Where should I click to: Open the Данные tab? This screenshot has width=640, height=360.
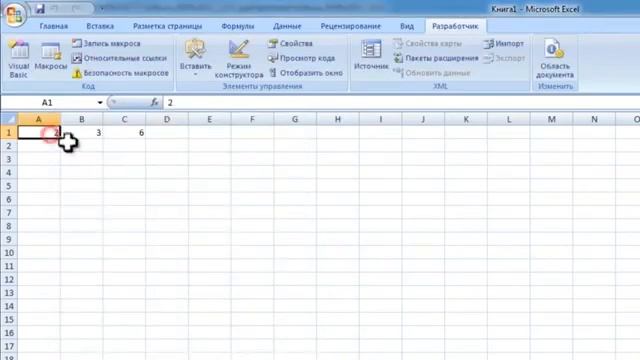pyautogui.click(x=287, y=26)
